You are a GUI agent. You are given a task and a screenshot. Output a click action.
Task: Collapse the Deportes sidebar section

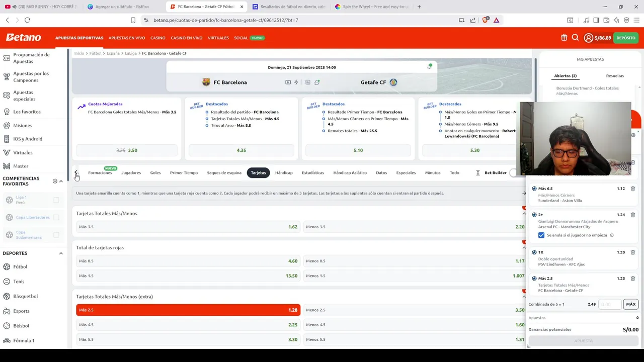point(61,253)
